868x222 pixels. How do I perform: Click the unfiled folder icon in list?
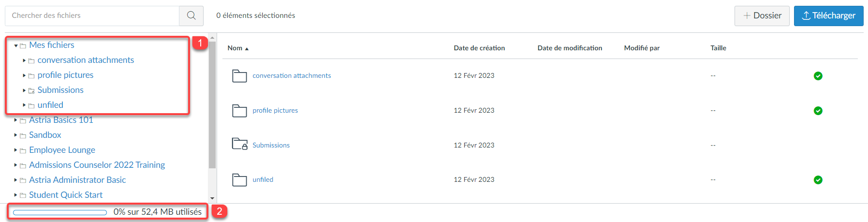point(239,180)
